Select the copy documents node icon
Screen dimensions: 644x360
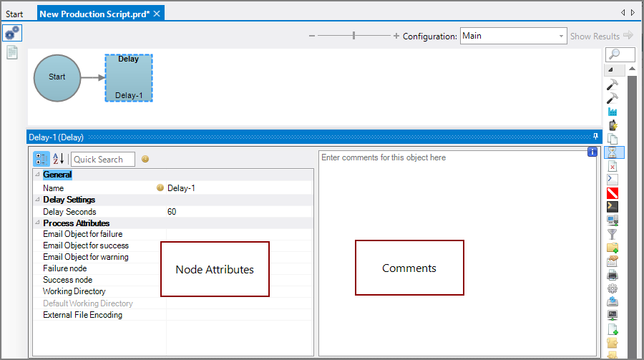613,139
